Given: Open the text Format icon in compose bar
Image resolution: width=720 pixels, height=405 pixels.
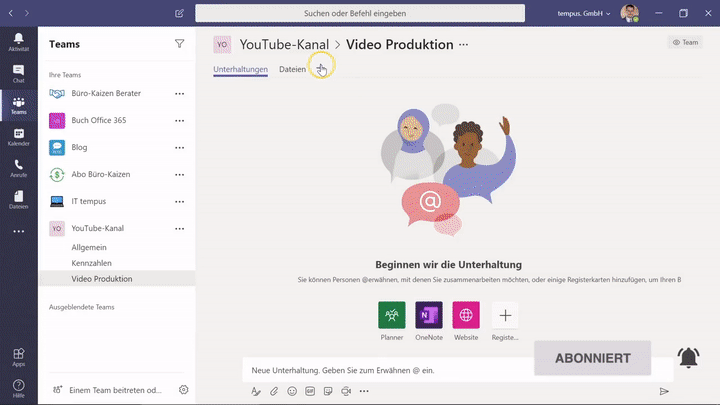Looking at the screenshot, I should pos(256,391).
